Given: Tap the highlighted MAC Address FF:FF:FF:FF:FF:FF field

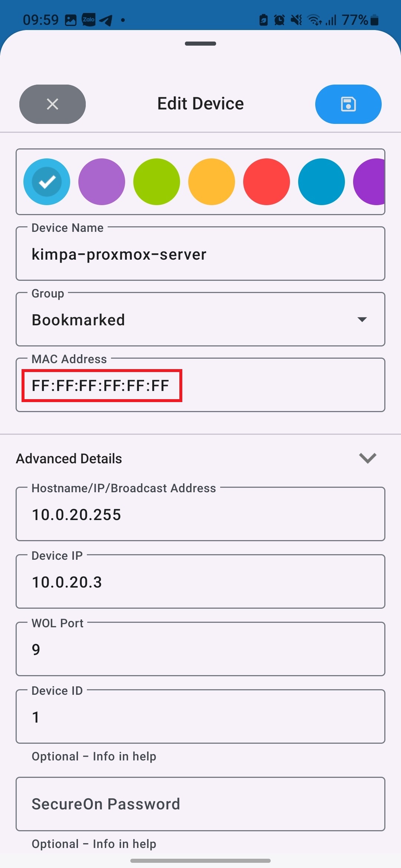Looking at the screenshot, I should 102,385.
